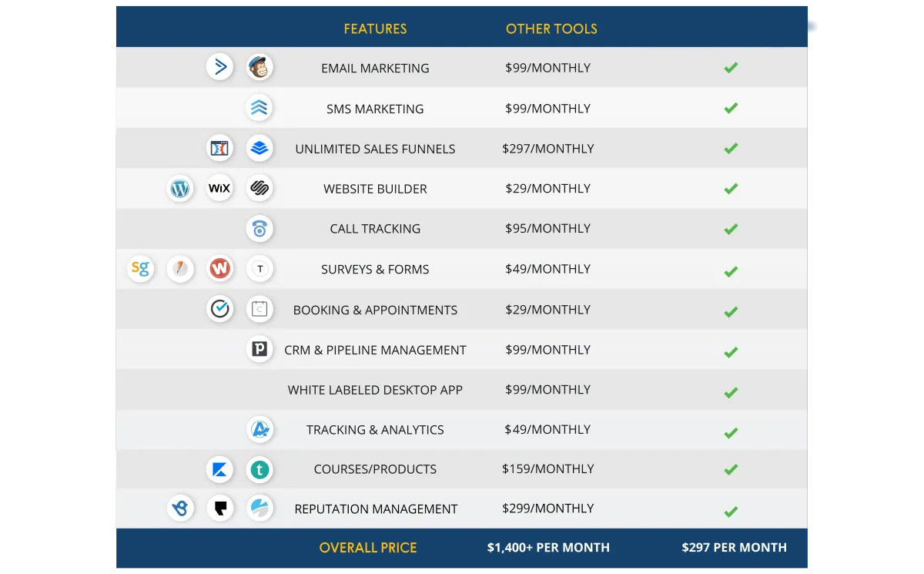Click the CRM & PIPELINE MANAGEMENT label
Viewport: 924px width, 574px height.
375,350
